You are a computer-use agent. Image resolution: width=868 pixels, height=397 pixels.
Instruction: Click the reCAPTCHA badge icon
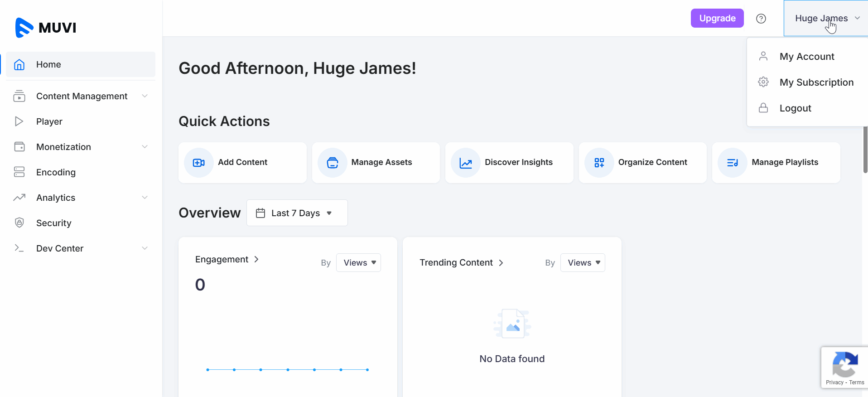click(844, 364)
